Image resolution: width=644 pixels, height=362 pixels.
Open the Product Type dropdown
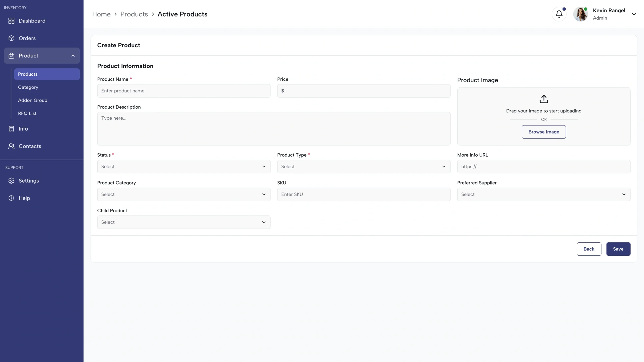(x=364, y=166)
